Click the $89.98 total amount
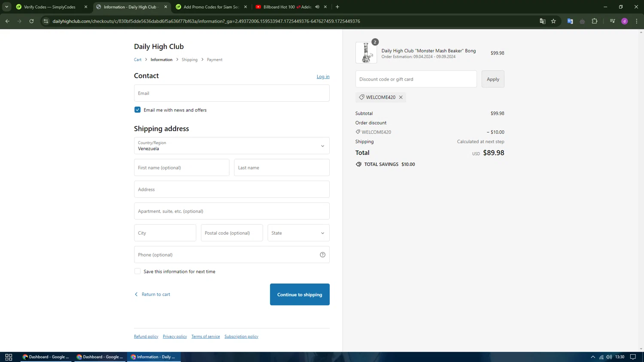644x362 pixels. tap(494, 153)
